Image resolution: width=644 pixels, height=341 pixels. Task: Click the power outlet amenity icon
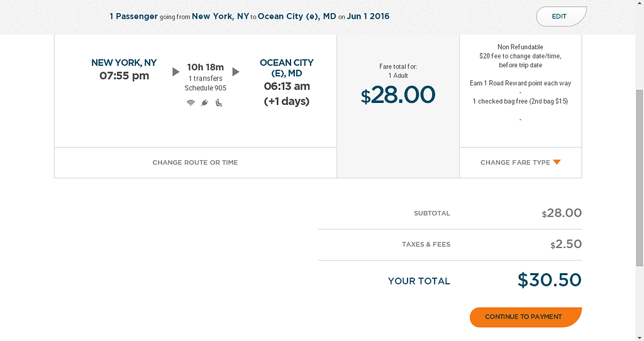[204, 103]
